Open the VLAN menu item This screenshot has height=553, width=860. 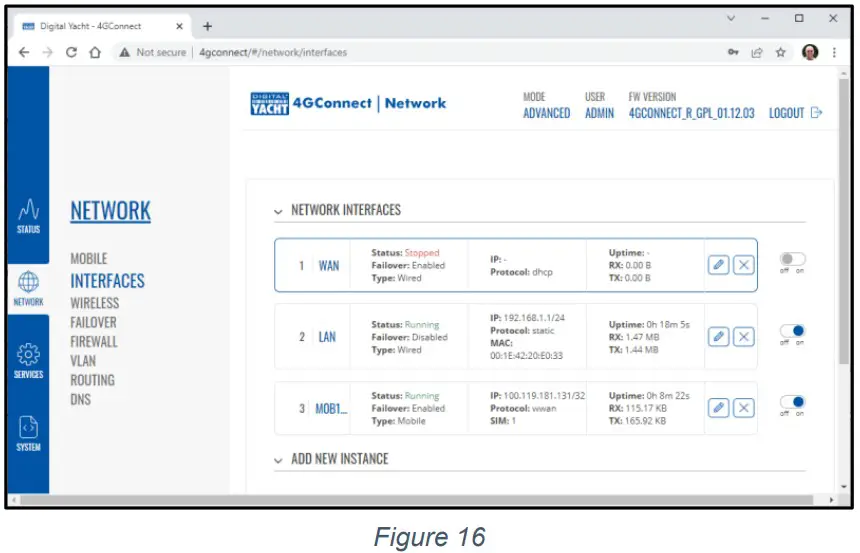tap(83, 361)
